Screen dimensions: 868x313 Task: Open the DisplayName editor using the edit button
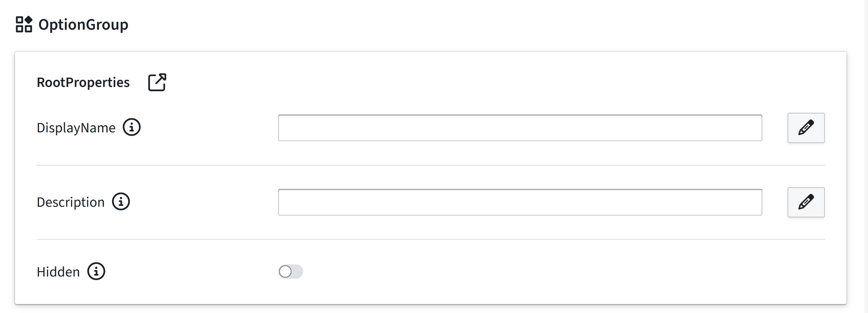pyautogui.click(x=806, y=128)
